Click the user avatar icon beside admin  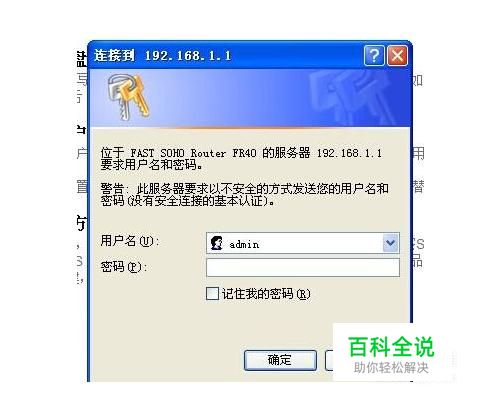[x=217, y=243]
